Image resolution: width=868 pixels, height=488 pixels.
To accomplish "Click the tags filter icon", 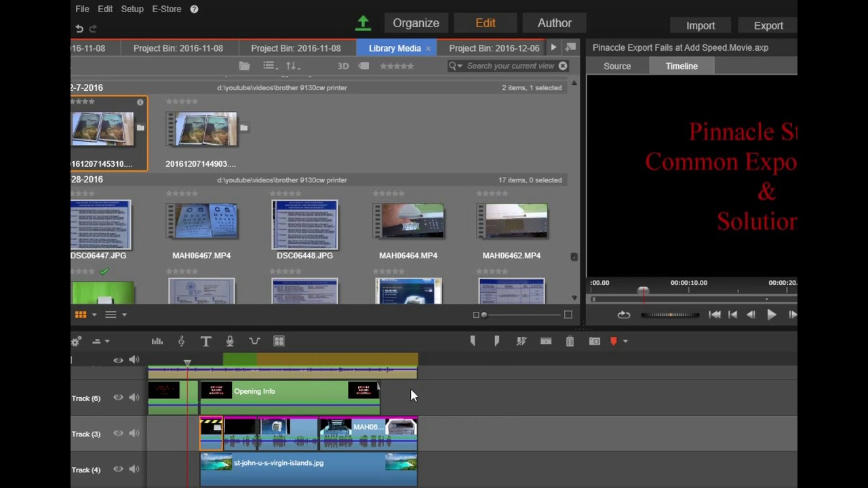I will (x=363, y=66).
